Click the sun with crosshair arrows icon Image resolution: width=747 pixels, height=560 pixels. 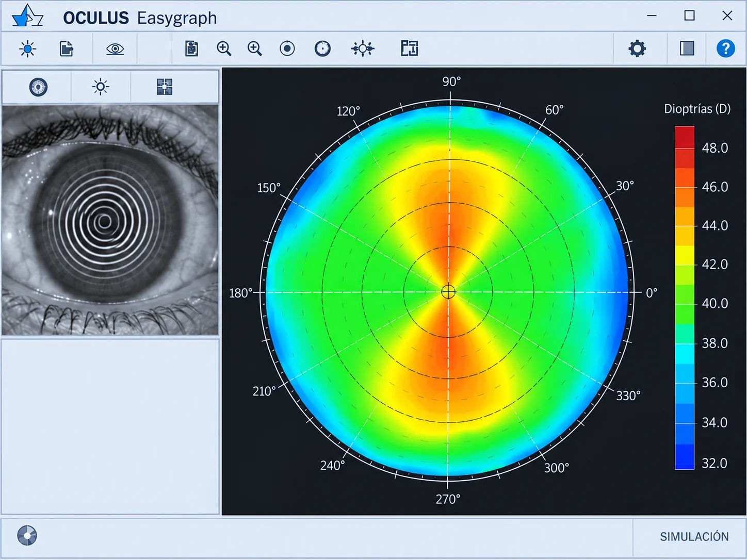[x=363, y=48]
